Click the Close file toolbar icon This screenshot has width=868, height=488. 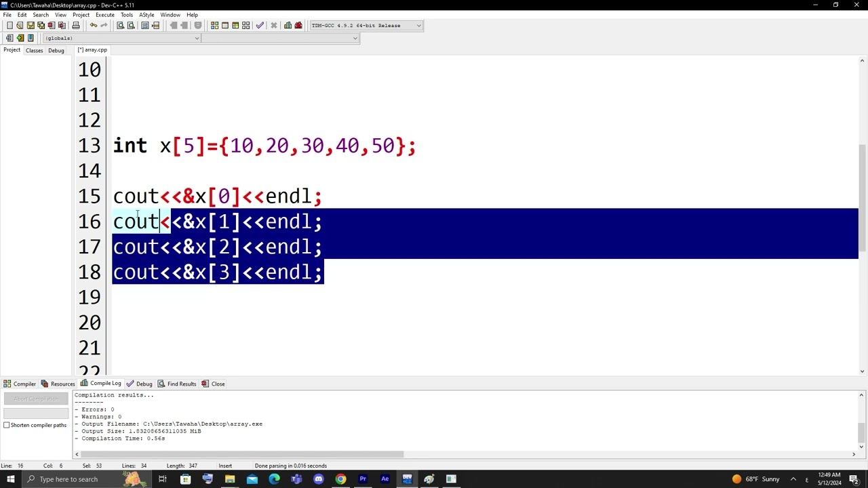pos(51,26)
